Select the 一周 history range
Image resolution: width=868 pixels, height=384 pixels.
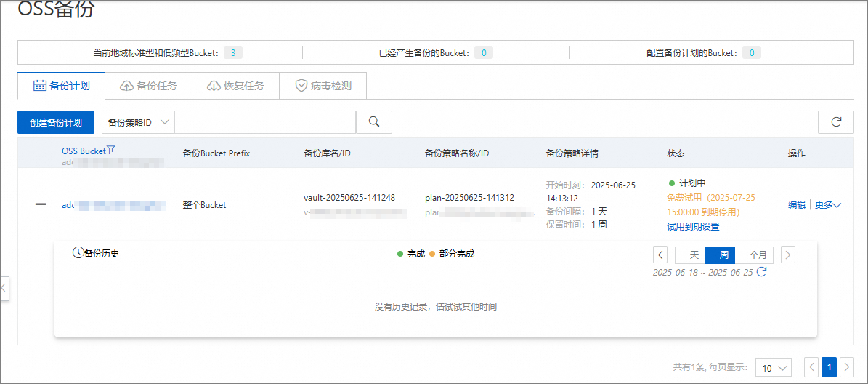coord(720,255)
